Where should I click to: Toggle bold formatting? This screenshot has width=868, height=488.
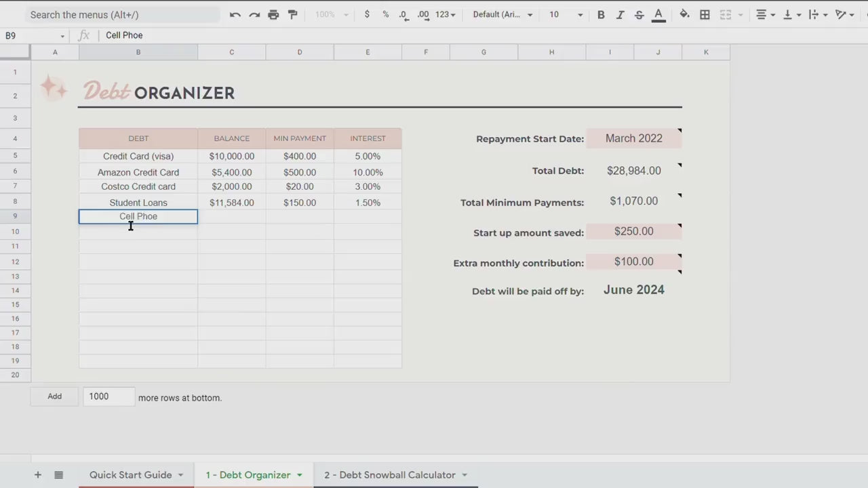601,15
